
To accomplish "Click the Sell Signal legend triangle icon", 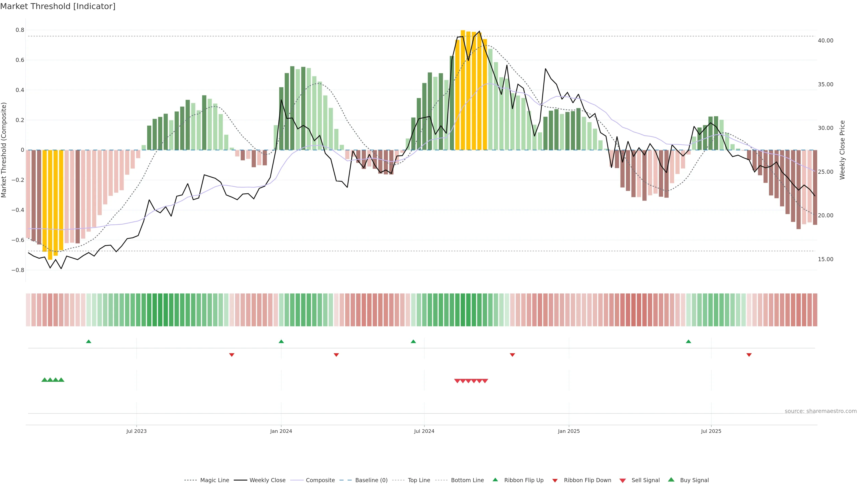I will click(x=622, y=481).
